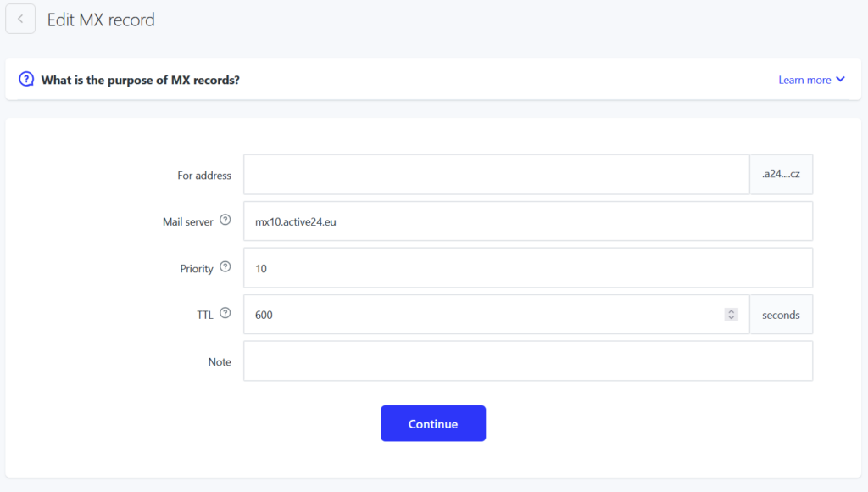Focus the Note input field
The width and height of the screenshot is (868, 492).
click(528, 361)
